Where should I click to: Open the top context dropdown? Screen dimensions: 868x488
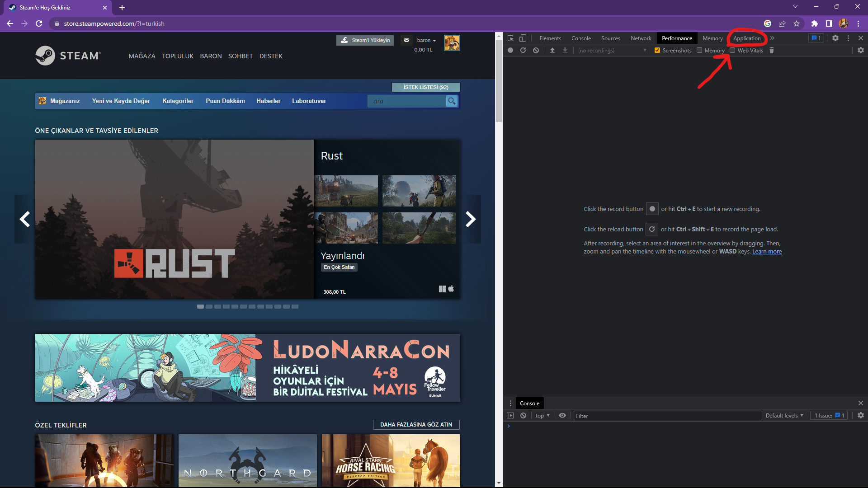542,416
